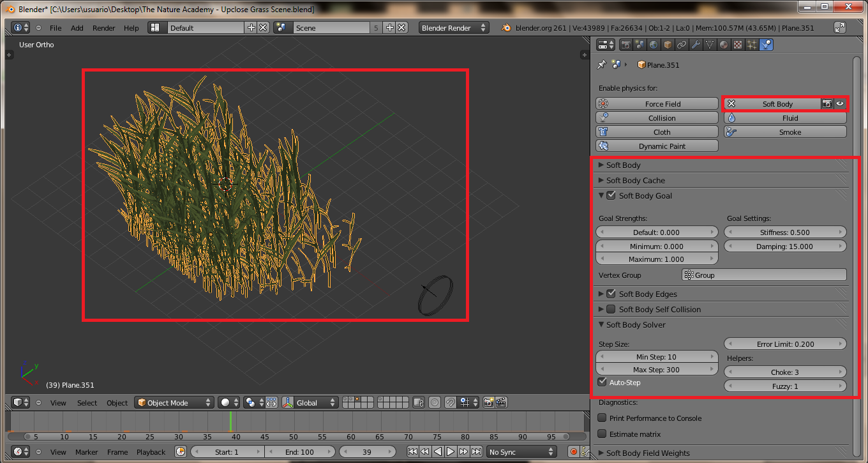Click the Force Field physics button
Viewport: 868px width, 463px height.
coord(657,103)
